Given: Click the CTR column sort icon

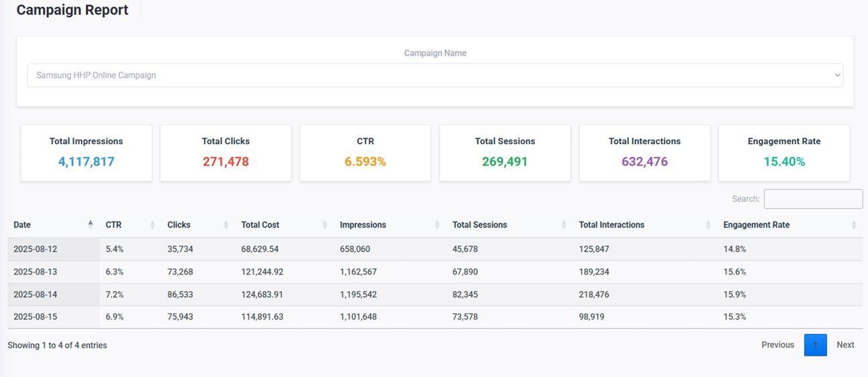Looking at the screenshot, I should pos(152,225).
